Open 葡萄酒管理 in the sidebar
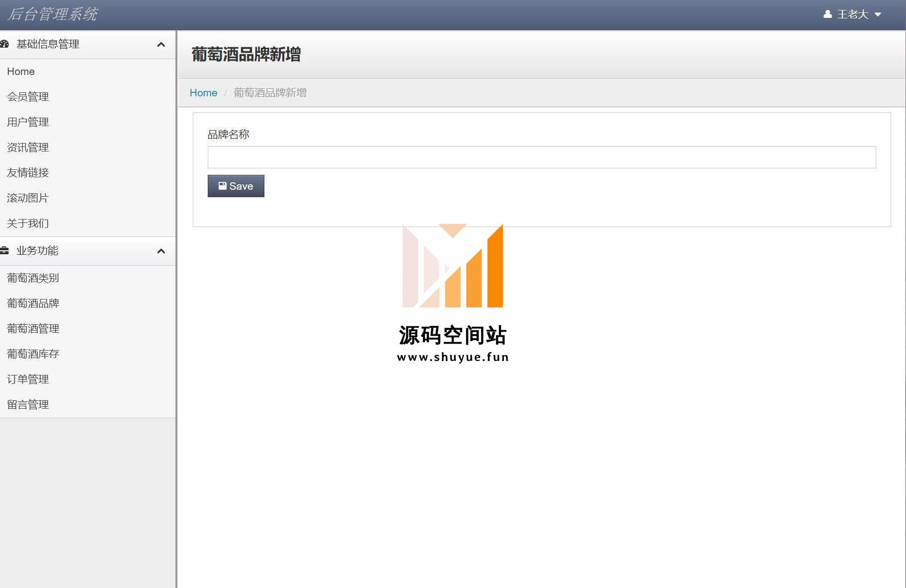Screen dimensions: 906x588 click(x=33, y=329)
